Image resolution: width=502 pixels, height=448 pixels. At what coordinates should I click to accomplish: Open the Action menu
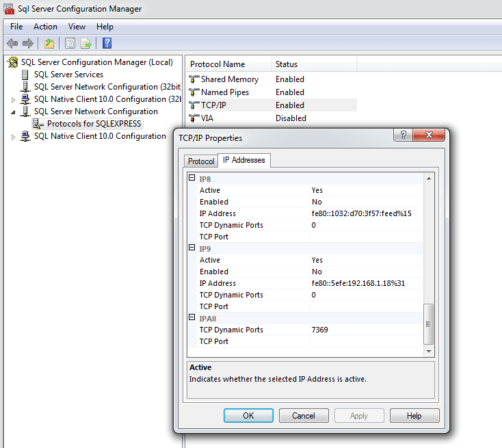(x=45, y=27)
